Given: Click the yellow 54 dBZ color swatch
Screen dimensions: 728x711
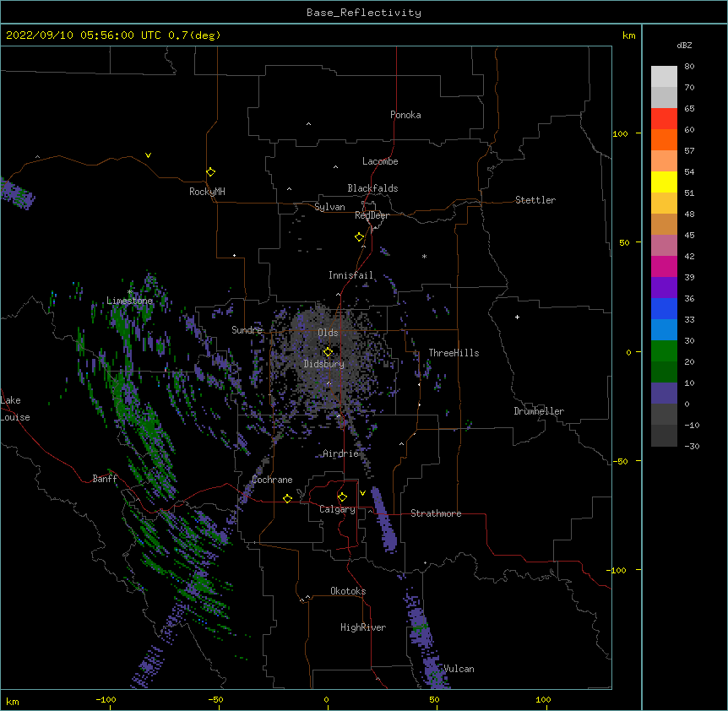Looking at the screenshot, I should pyautogui.click(x=664, y=182).
